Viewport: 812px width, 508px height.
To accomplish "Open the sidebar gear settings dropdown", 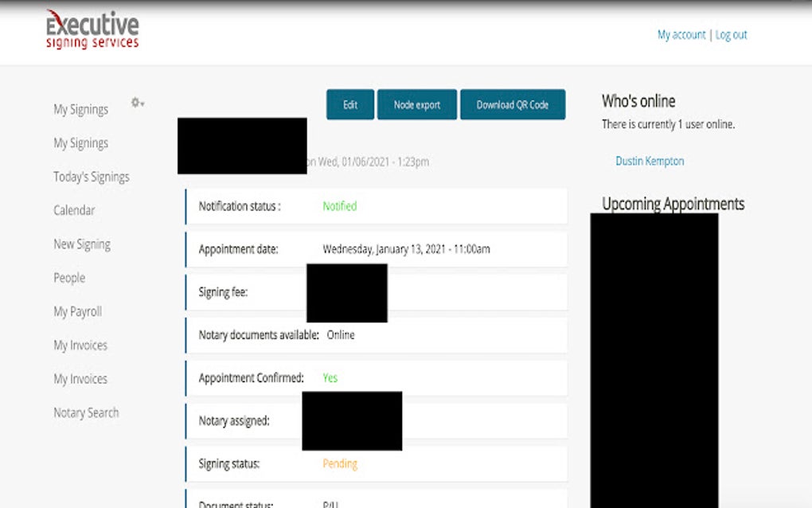I will (137, 103).
